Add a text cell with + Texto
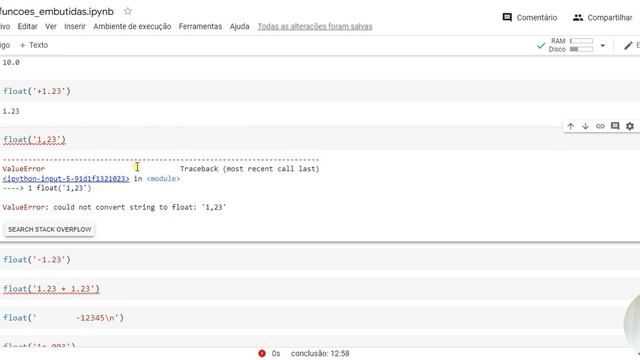Screen dimensions: 640x360 click(x=34, y=45)
